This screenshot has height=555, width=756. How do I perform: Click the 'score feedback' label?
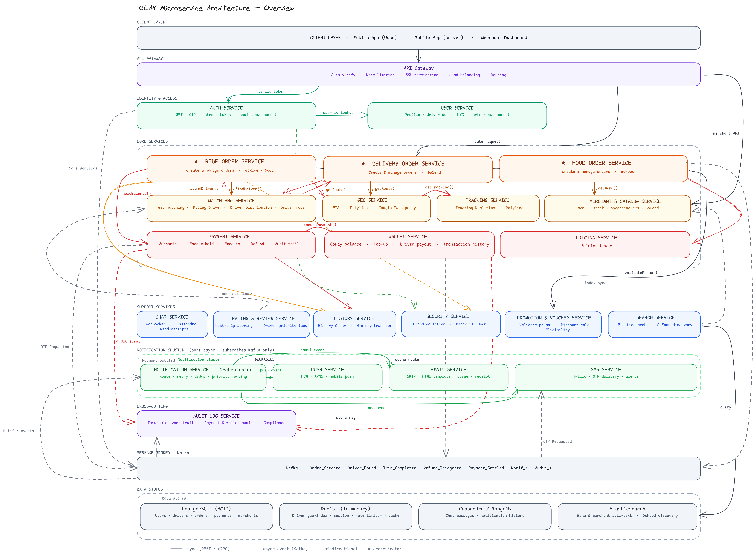237,294
